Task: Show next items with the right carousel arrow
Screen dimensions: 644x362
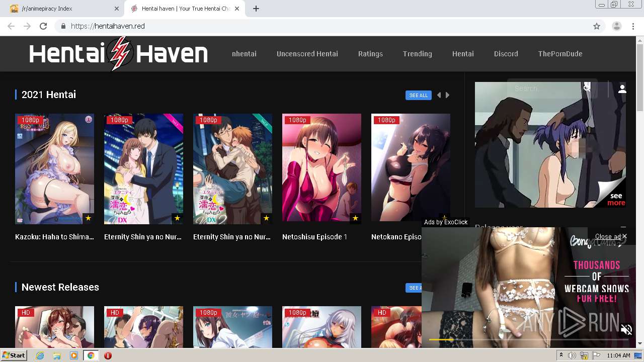Action: [x=447, y=95]
